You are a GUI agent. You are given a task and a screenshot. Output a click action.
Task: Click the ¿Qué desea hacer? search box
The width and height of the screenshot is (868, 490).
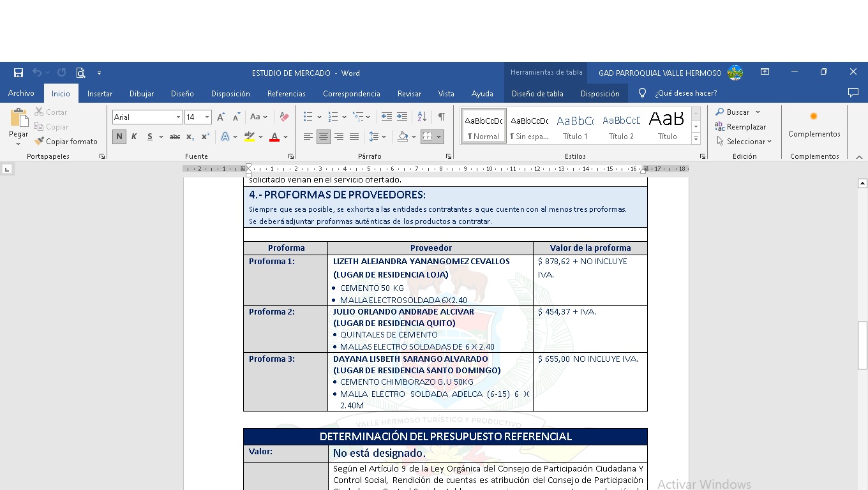pos(685,93)
